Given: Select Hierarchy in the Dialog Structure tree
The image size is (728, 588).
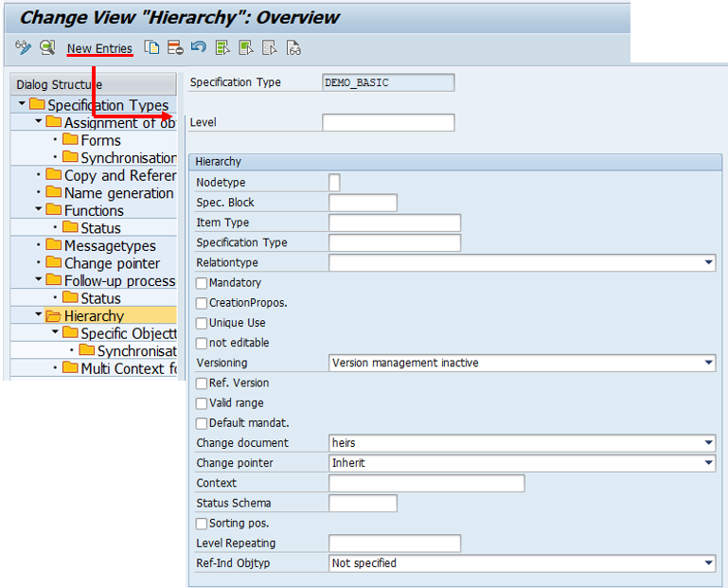Looking at the screenshot, I should point(94,316).
